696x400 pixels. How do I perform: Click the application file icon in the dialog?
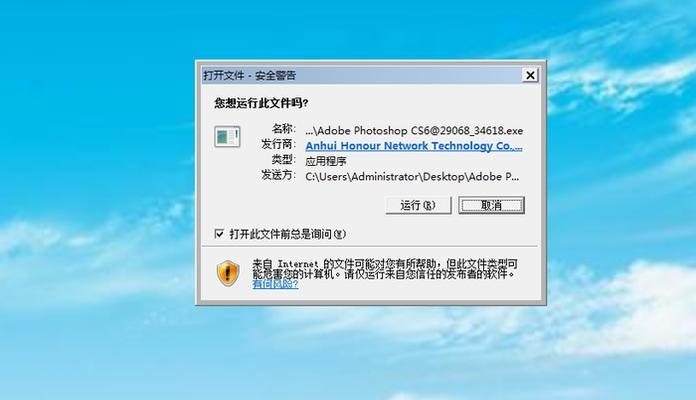coord(227,137)
